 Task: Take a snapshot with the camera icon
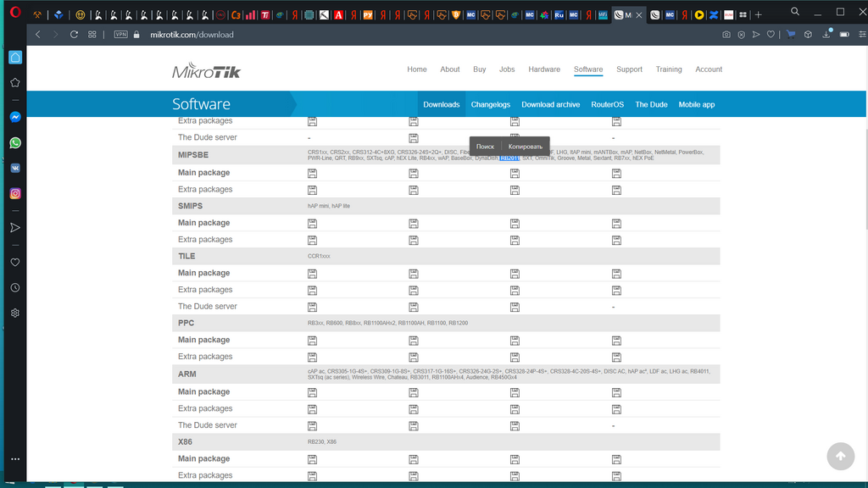(x=726, y=34)
